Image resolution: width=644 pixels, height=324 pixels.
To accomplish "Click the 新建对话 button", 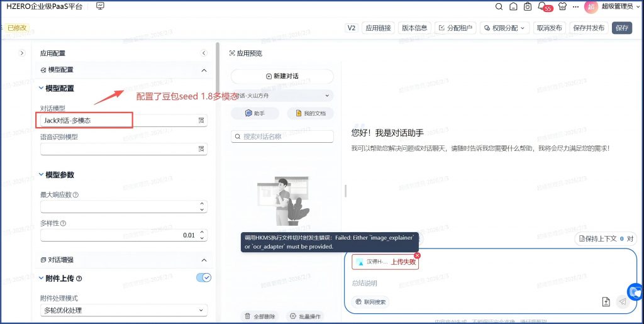I will pyautogui.click(x=282, y=76).
